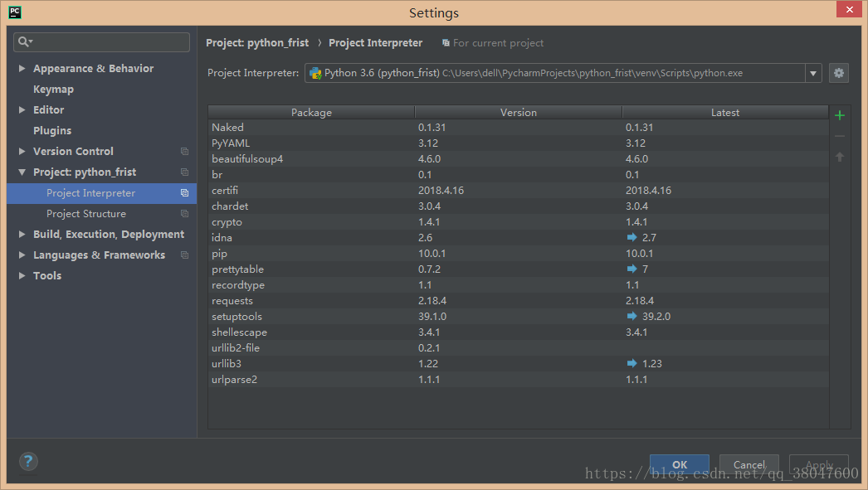868x490 pixels.
Task: Expand Build, Execution, Deployment section
Action: point(22,234)
